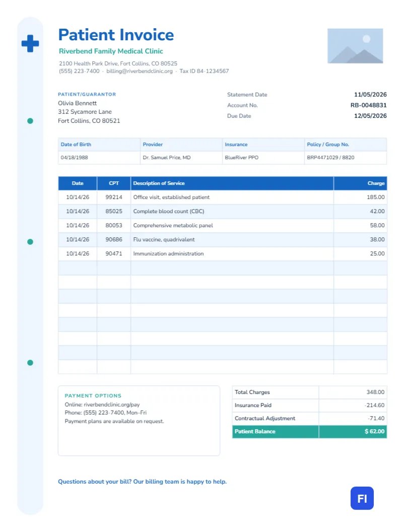Click Office visit, established patient row
The image size is (411, 532).
(x=223, y=197)
